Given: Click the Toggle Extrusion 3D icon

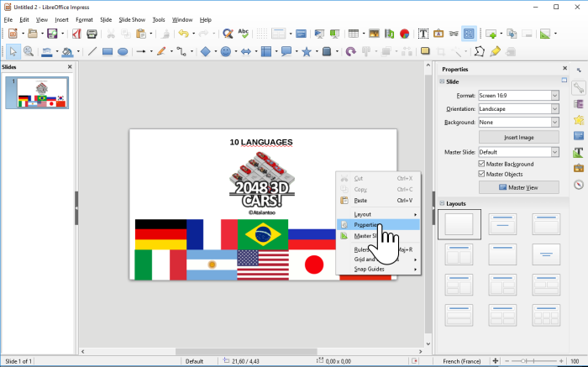Looking at the screenshot, I should [x=511, y=52].
